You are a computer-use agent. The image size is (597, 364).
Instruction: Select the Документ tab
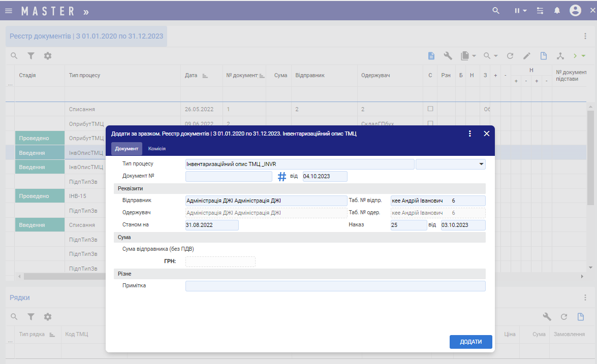tap(127, 149)
